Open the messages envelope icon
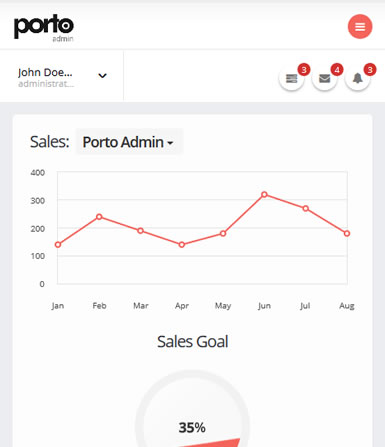Screen dimensions: 385x447 324,79
